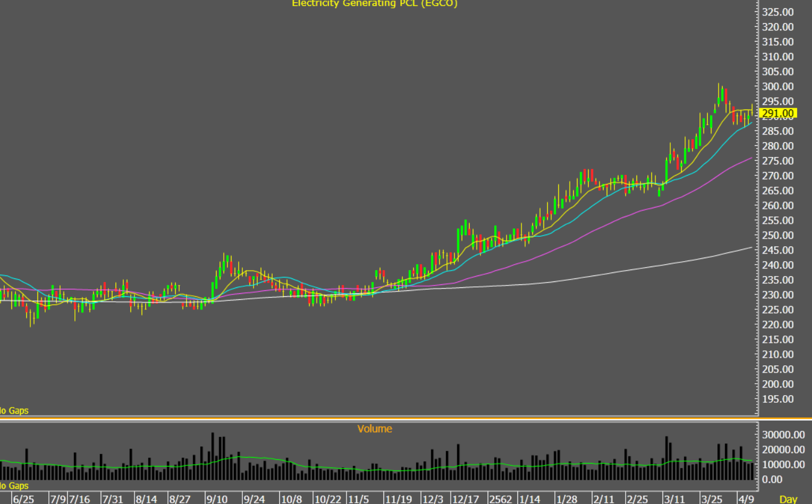Click the 8/27 date on the time axis

click(180, 499)
